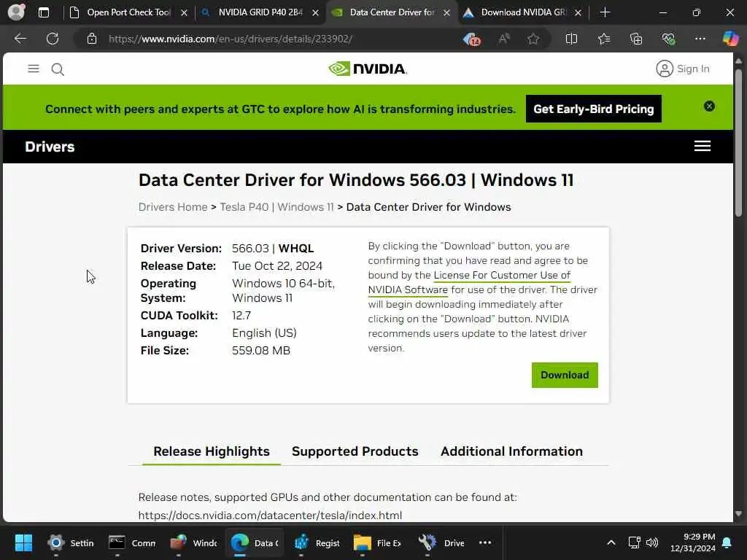Open the Favorites list icon
Viewport: 747px width, 560px height.
(603, 39)
